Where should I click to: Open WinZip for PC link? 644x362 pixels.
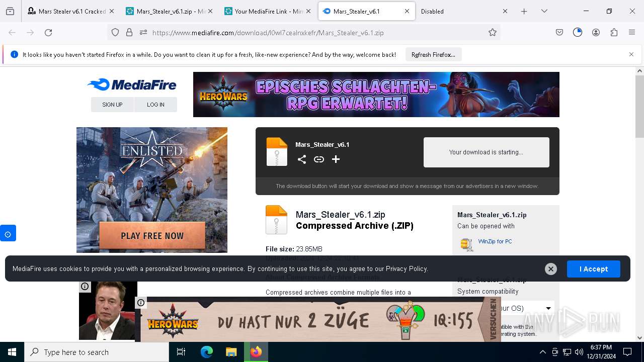click(x=495, y=241)
